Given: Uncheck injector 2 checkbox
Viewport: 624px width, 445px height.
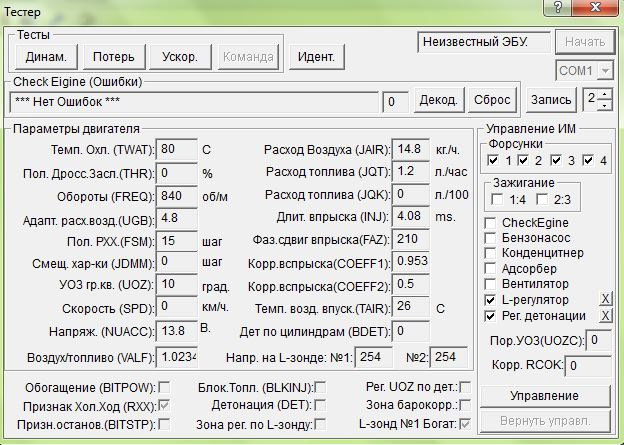Looking at the screenshot, I should 523,160.
